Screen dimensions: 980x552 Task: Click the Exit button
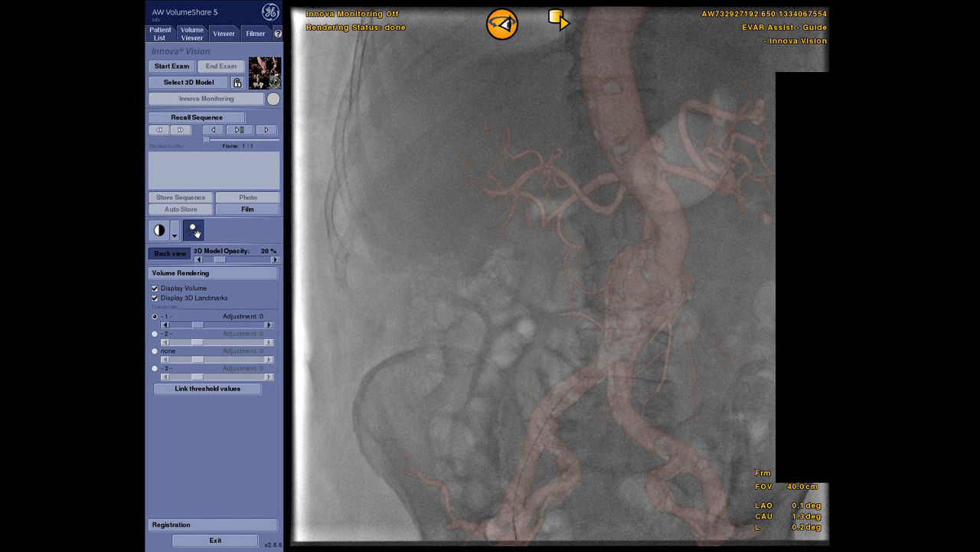[215, 541]
